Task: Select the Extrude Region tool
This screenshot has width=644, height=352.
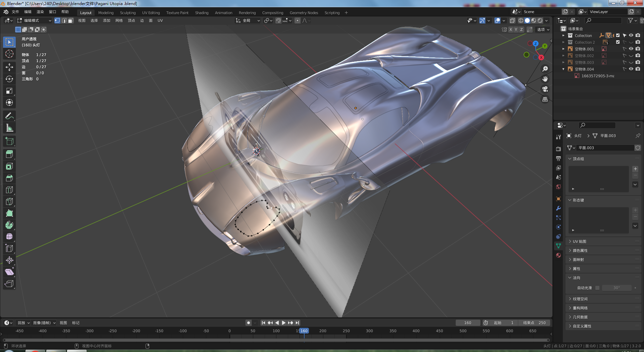Action: (9, 154)
